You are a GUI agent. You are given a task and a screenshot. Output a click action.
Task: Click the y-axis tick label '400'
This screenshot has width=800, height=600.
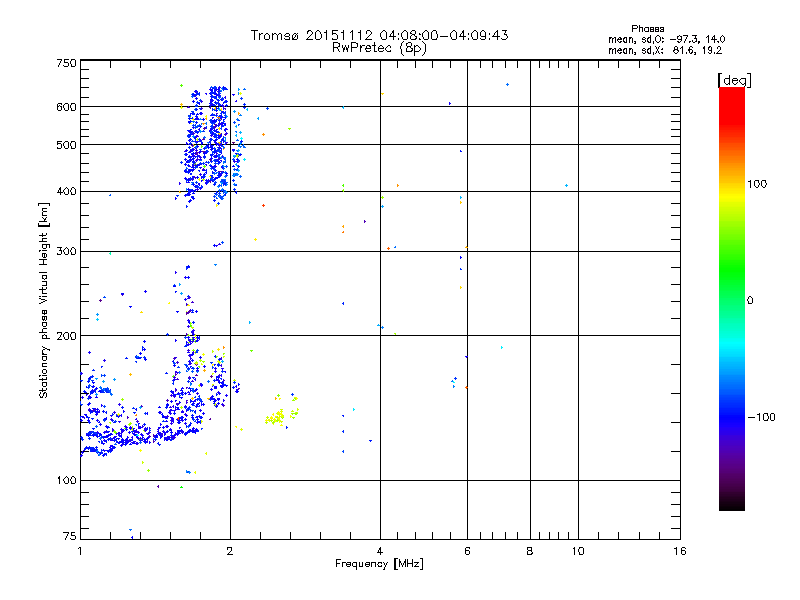(x=66, y=192)
